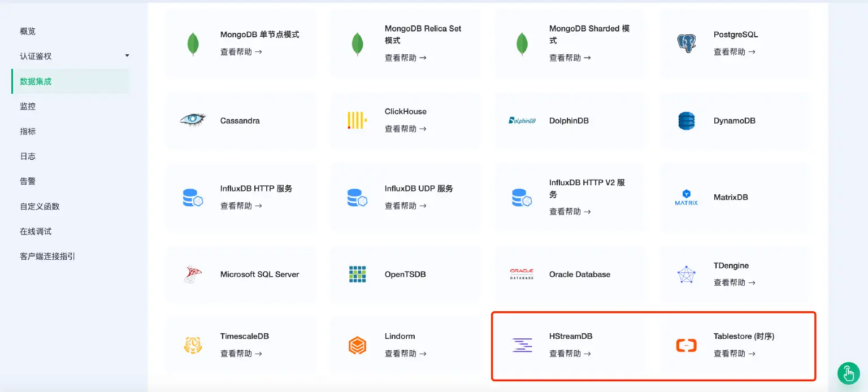
Task: Select the 日志 sidebar item
Action: point(27,156)
